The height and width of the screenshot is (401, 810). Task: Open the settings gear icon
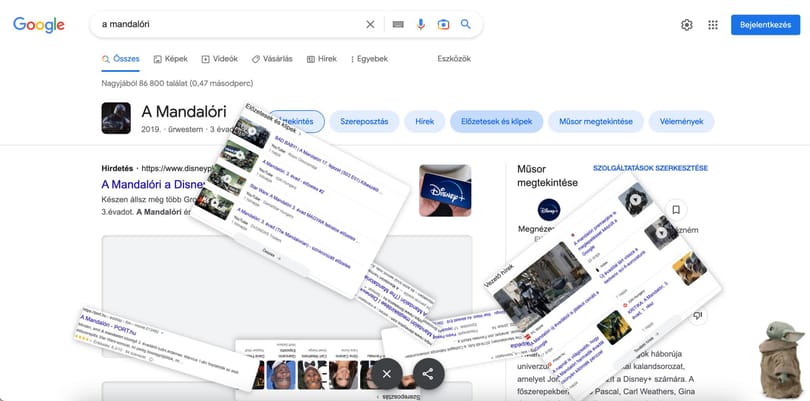pyautogui.click(x=687, y=25)
